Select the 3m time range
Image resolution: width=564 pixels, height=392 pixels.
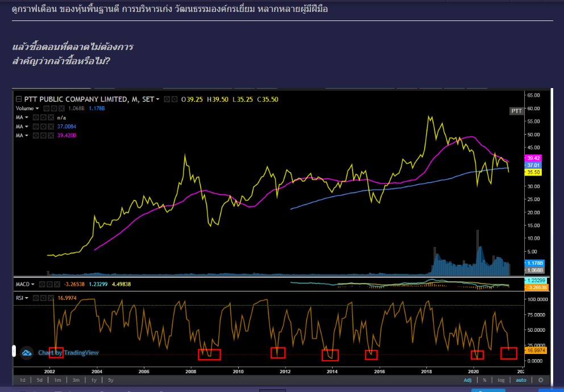76,380
